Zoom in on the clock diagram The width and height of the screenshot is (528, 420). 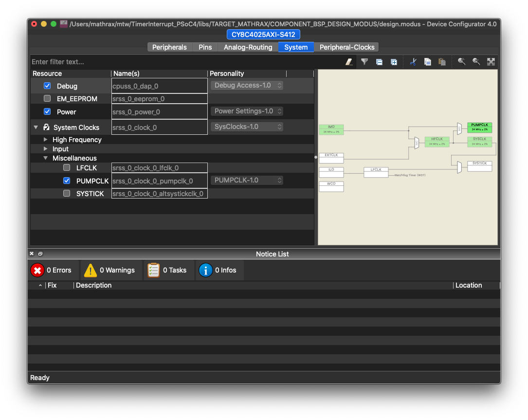461,62
